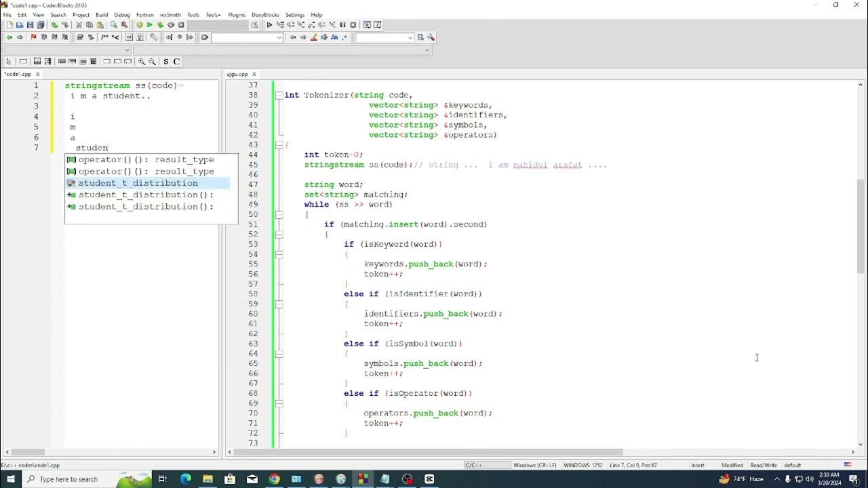The image size is (868, 488).
Task: Toggle Insert mode in status bar
Action: (x=698, y=465)
